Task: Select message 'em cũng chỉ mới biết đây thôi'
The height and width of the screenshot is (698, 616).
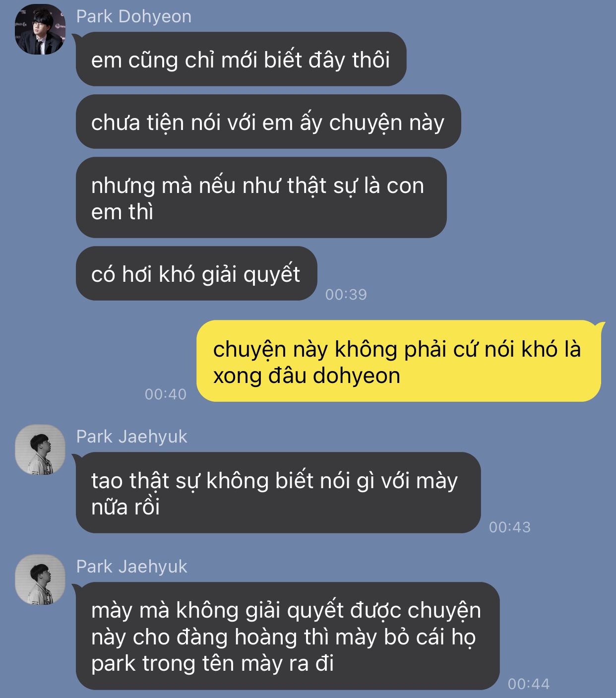Action: 241,59
